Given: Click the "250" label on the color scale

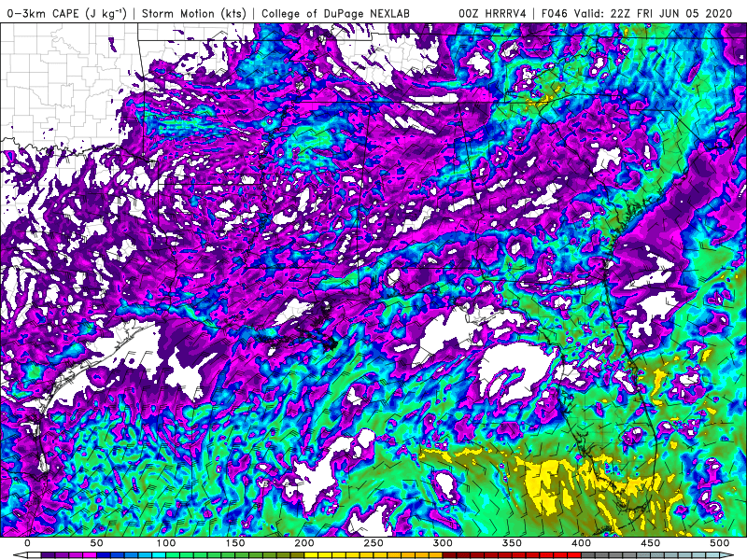Looking at the screenshot, I should (x=373, y=543).
